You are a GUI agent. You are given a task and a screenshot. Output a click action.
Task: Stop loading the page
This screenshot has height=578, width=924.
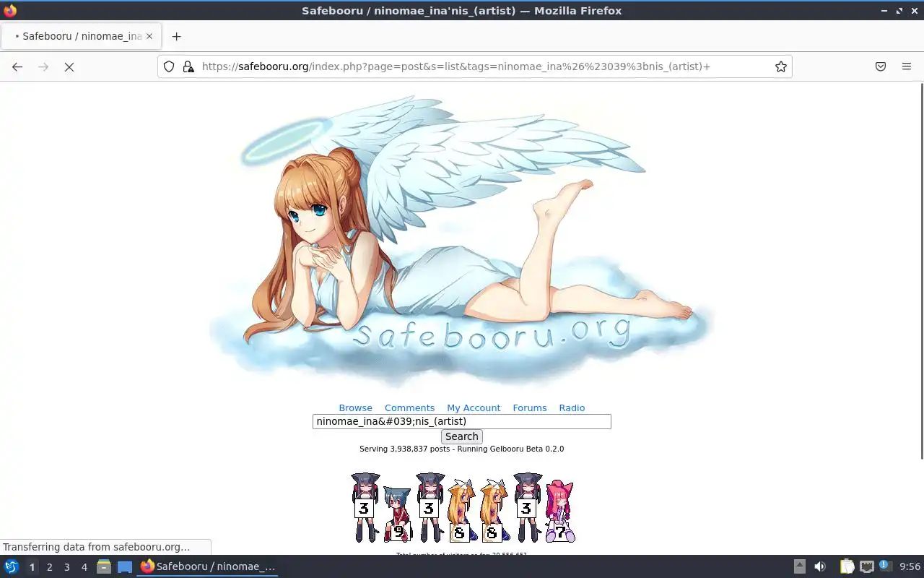point(69,66)
